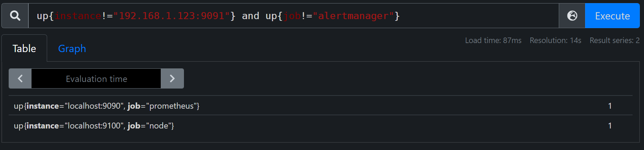Select the node job result row
Image resolution: width=644 pixels, height=150 pixels.
320,125
